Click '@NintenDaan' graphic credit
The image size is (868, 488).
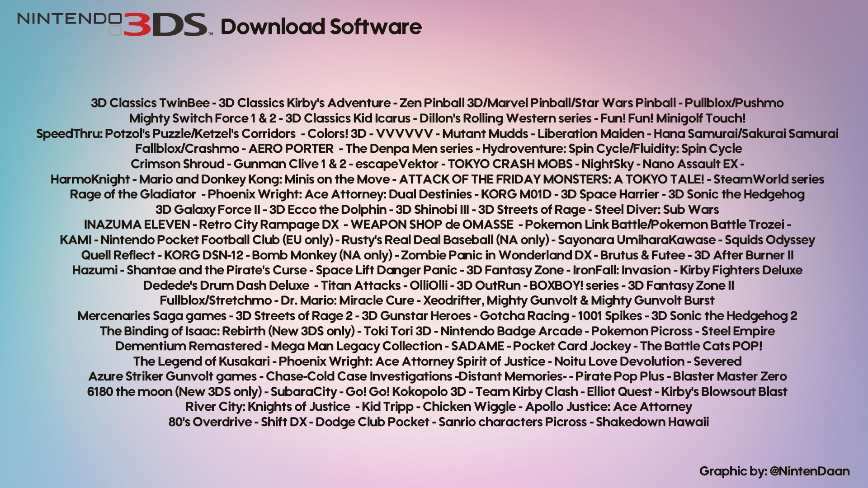click(809, 471)
